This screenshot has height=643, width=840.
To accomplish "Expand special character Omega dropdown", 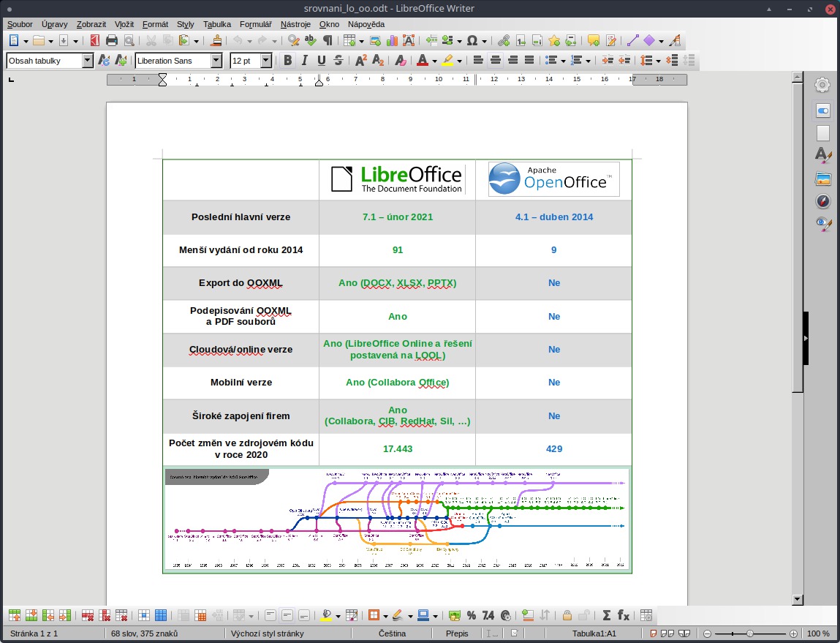I will point(484,41).
